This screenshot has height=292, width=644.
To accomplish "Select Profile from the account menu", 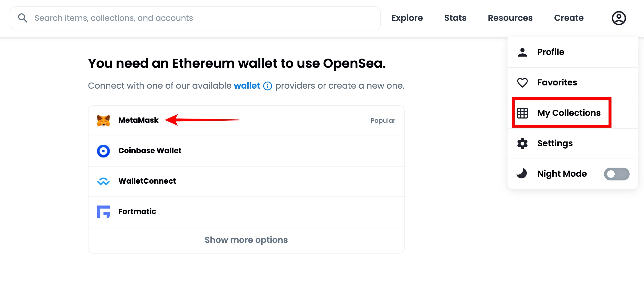I will point(551,52).
